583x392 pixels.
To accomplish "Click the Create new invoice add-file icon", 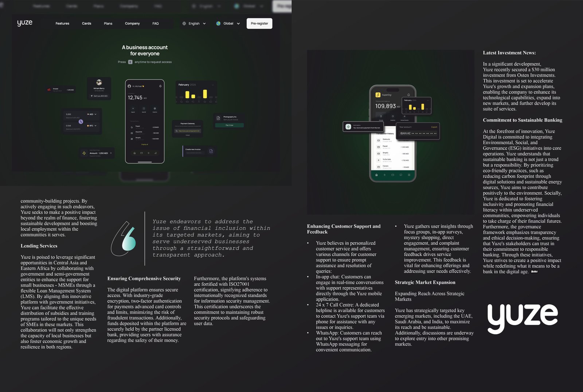I will [x=211, y=151].
